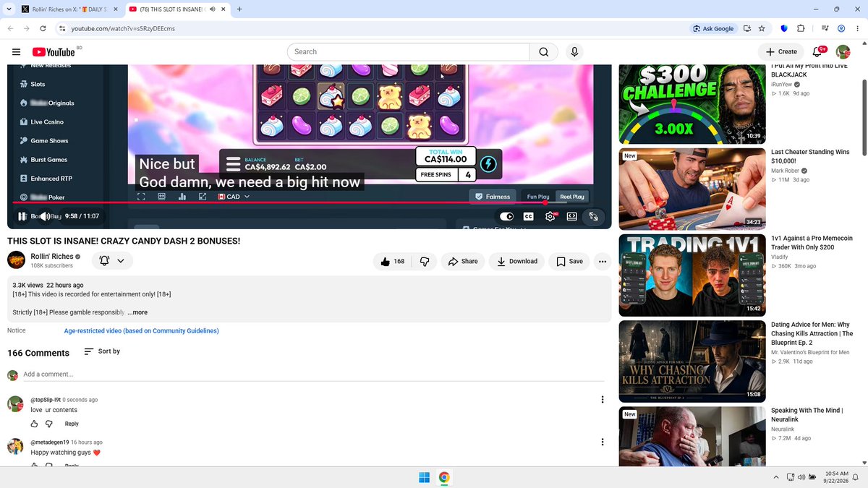Viewport: 868px width, 488px height.
Task: Start voice search with the microphone
Action: coord(574,52)
